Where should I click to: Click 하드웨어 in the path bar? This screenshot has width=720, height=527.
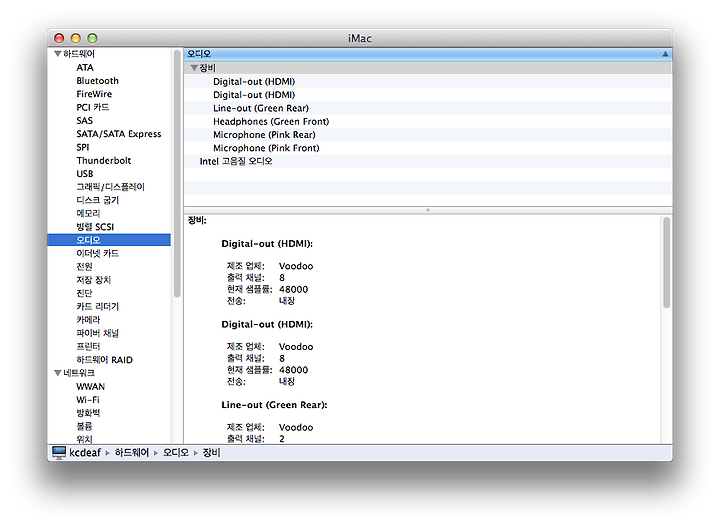(132, 453)
